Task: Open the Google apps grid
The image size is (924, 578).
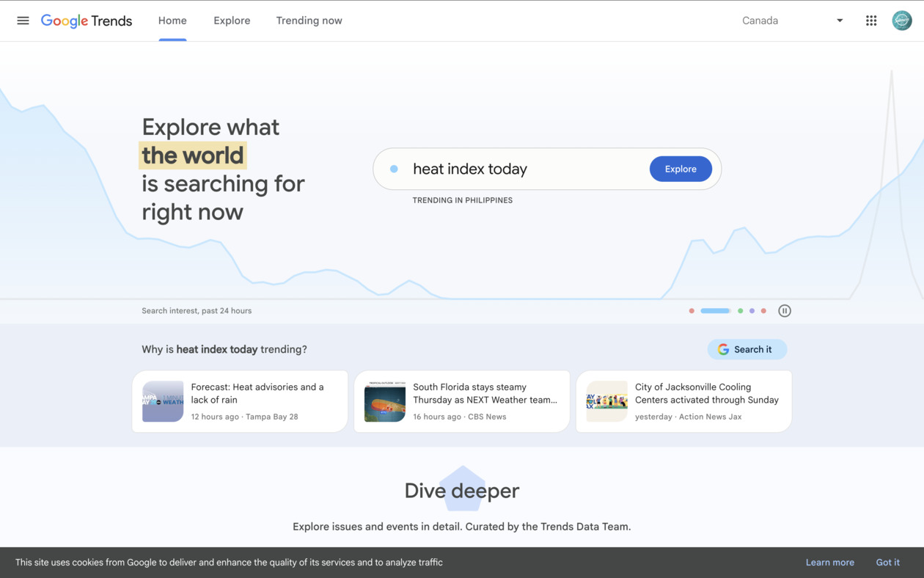Action: coord(871,21)
